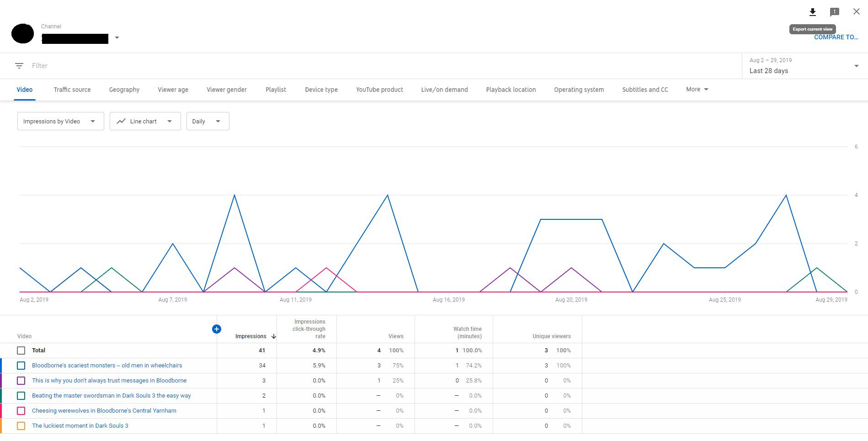868x441 pixels.
Task: Open This is why you don't always trust messages link
Action: click(109, 381)
